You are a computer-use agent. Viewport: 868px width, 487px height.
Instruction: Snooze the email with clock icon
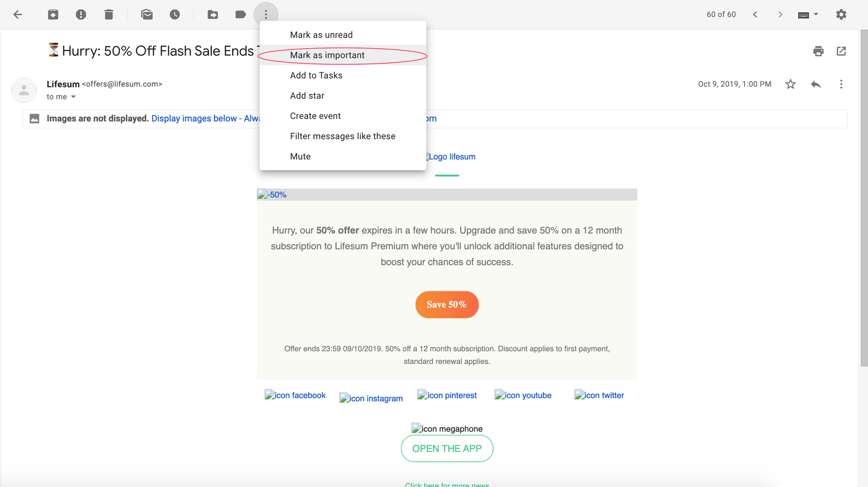175,15
